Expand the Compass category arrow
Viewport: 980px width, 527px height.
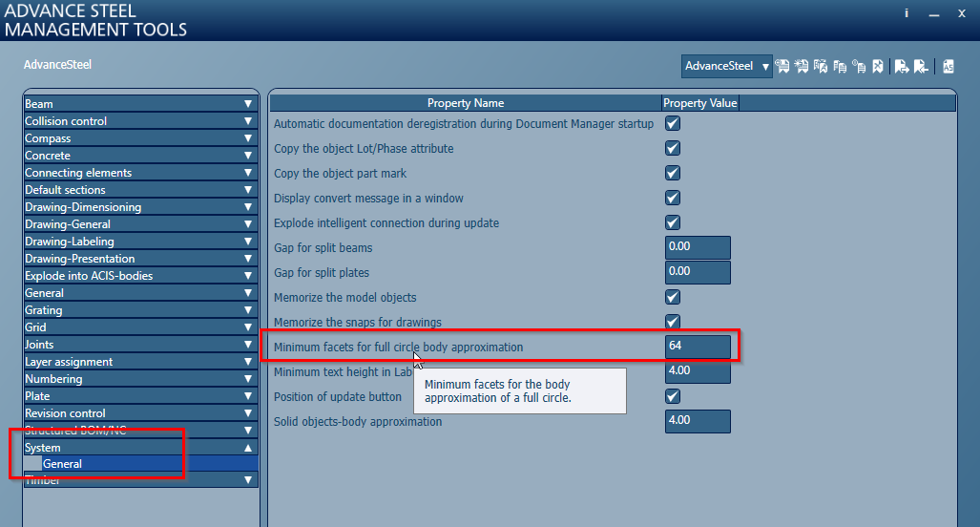point(248,138)
